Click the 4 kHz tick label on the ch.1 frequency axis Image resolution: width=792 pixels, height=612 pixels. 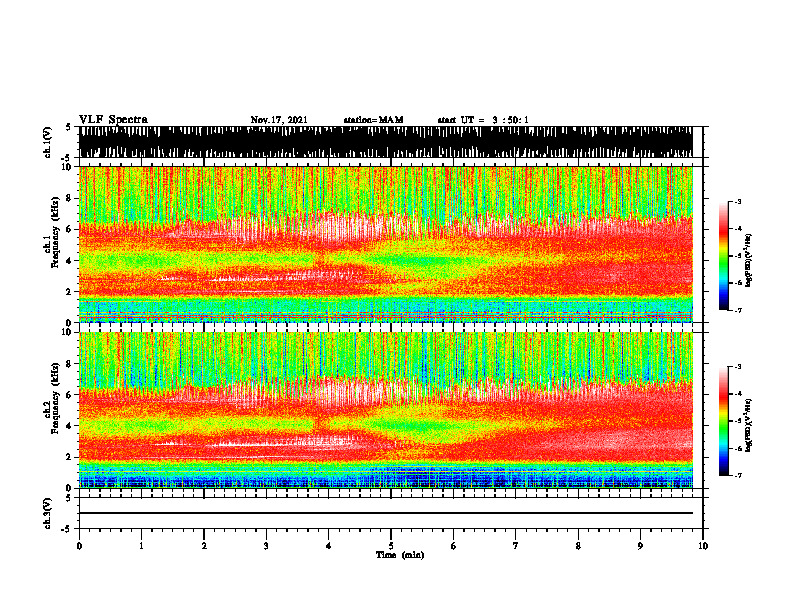pyautogui.click(x=69, y=261)
